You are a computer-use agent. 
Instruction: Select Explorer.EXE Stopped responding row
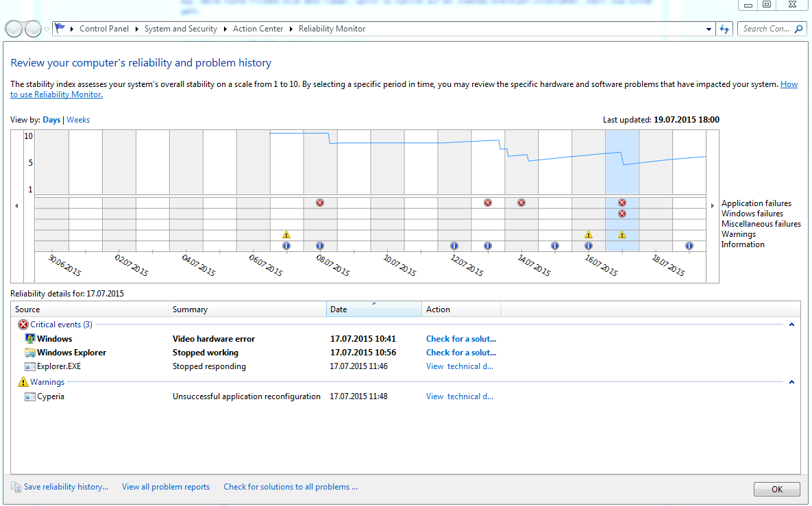point(406,366)
